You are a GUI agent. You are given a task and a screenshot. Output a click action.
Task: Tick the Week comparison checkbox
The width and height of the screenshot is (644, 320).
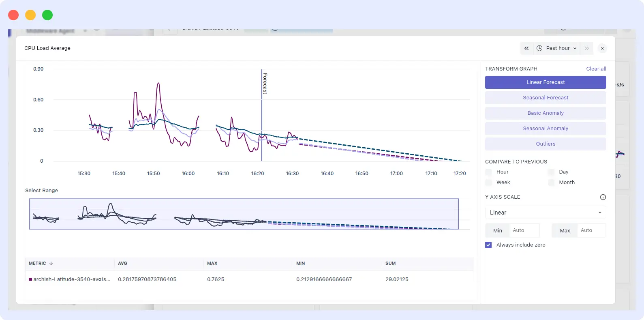(x=489, y=183)
